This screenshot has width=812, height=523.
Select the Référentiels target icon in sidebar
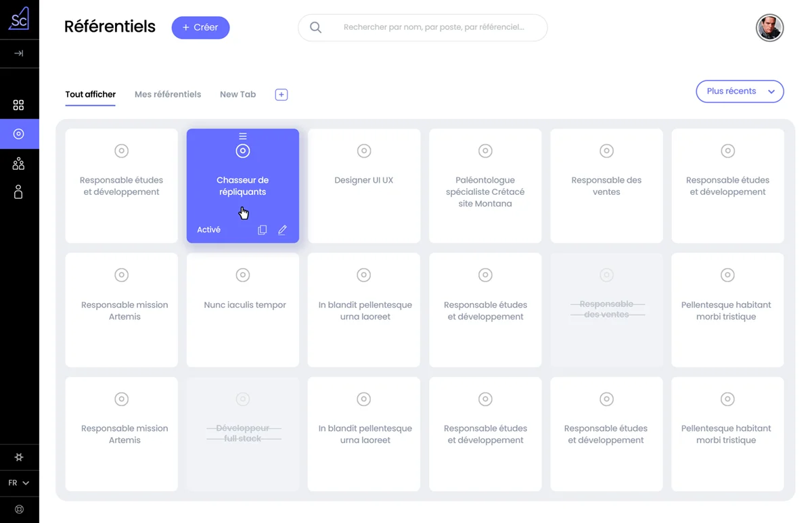(19, 134)
